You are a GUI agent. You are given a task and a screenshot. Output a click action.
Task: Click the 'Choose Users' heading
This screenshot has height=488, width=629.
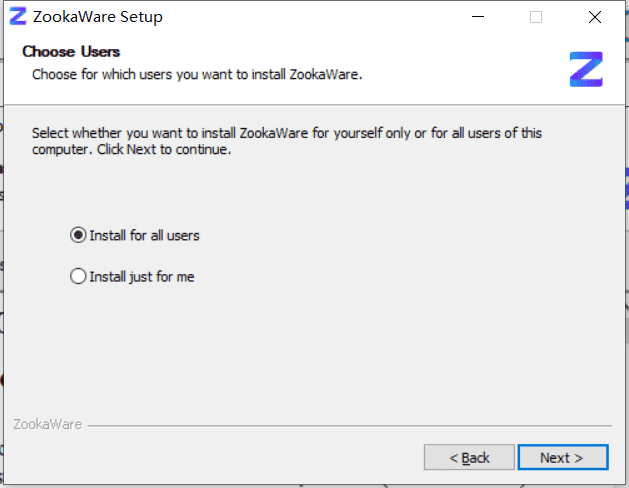coord(71,52)
